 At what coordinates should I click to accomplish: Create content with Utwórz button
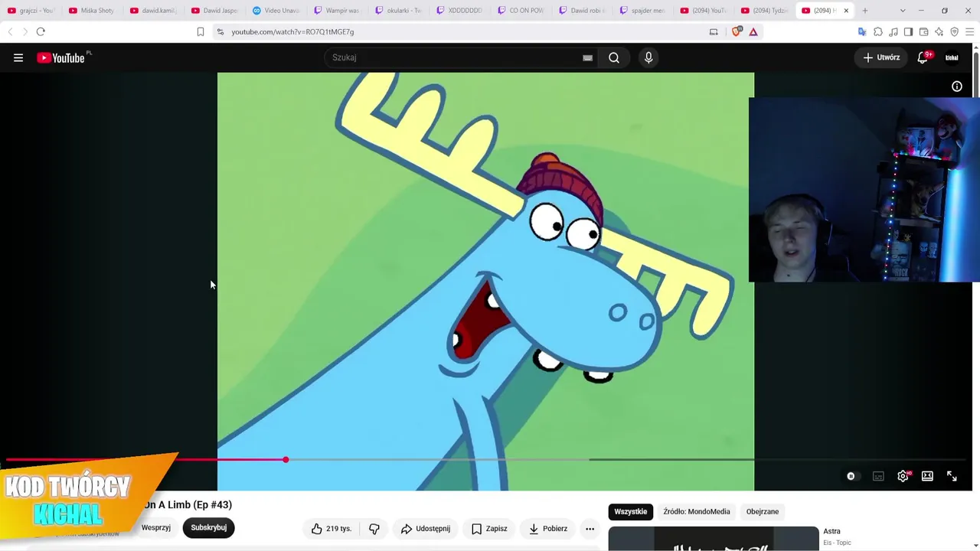pyautogui.click(x=881, y=57)
